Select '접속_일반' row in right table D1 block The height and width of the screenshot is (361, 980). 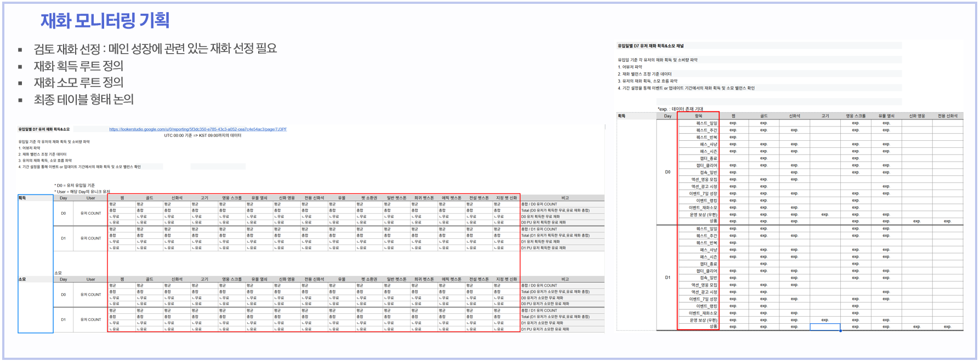[698, 278]
